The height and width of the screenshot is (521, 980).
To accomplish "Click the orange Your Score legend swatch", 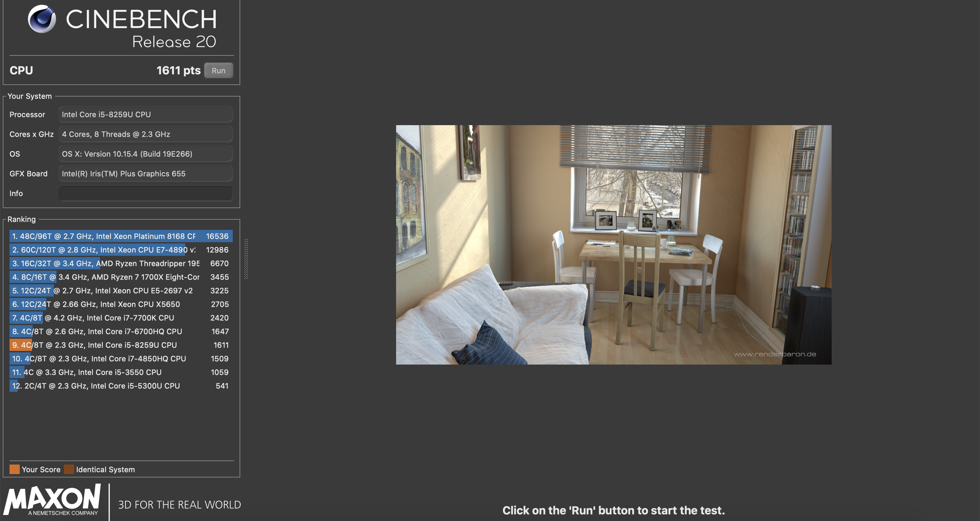I will (x=14, y=469).
